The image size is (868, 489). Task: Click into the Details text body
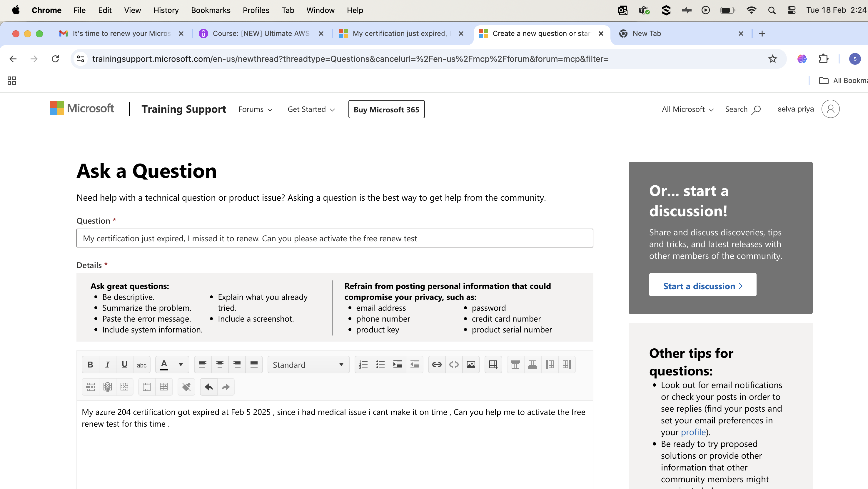pos(335,445)
